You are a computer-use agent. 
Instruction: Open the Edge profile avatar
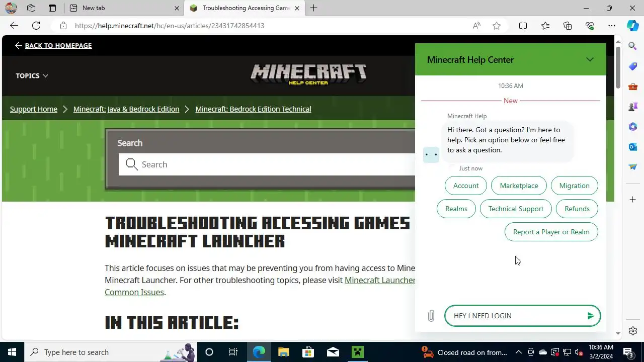tap(11, 8)
